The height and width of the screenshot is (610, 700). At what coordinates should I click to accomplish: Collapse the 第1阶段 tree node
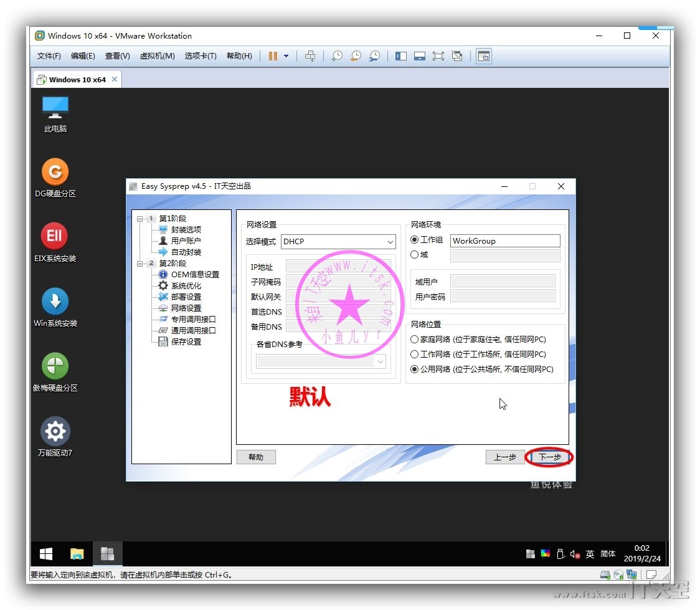[140, 219]
